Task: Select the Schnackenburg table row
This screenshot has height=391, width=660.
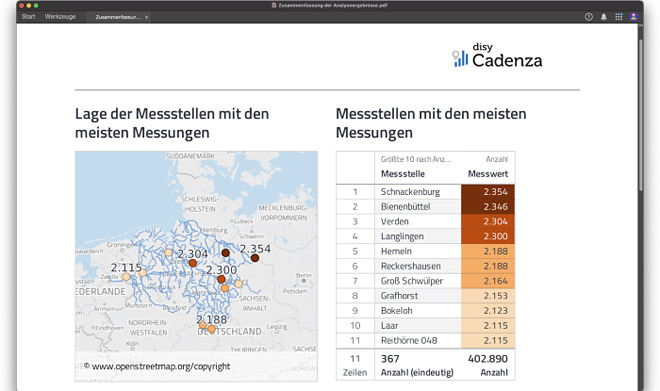Action: [x=426, y=192]
